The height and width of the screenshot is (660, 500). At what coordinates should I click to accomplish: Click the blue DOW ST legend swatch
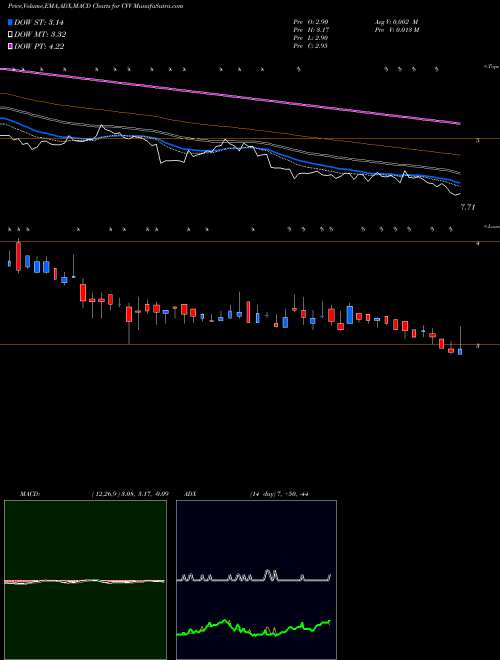click(x=11, y=22)
